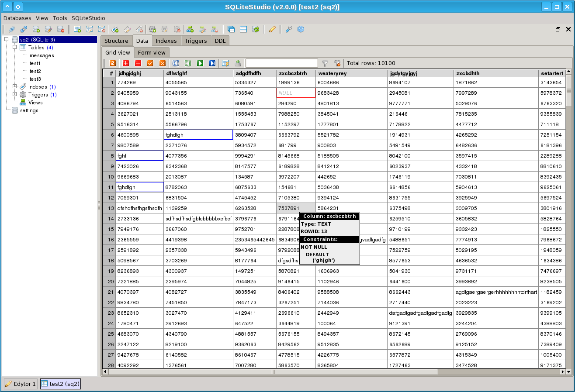Click the disconnect from database icon
Screen dimensions: 575x392
(x=24, y=29)
